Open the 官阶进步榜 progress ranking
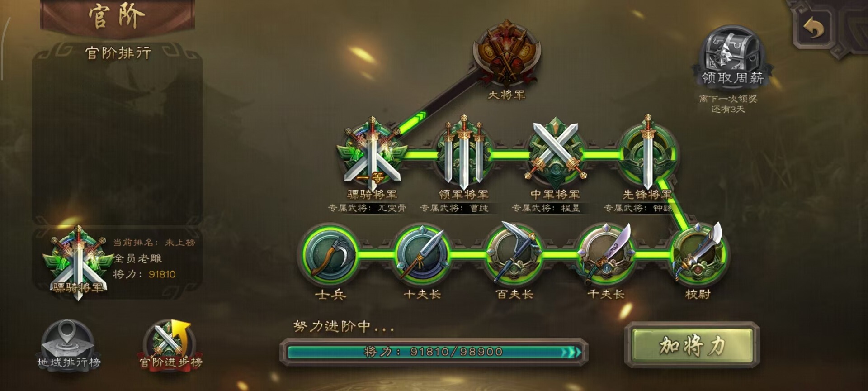The width and height of the screenshot is (868, 391). (x=171, y=345)
